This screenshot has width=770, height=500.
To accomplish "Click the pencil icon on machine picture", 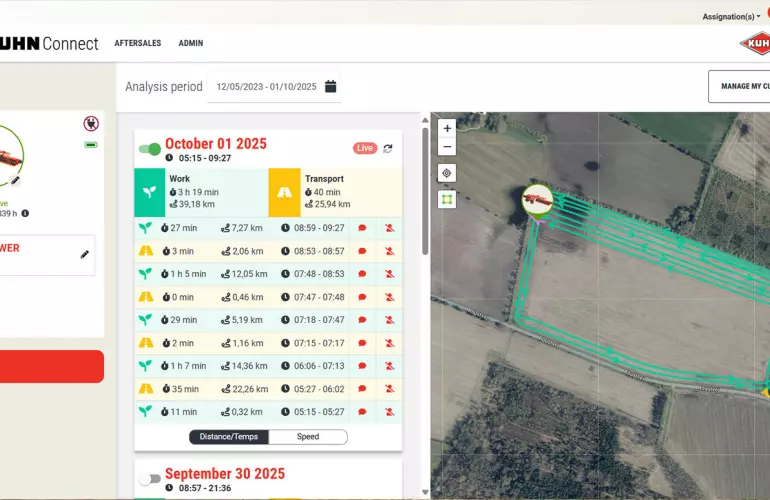I will (x=16, y=181).
